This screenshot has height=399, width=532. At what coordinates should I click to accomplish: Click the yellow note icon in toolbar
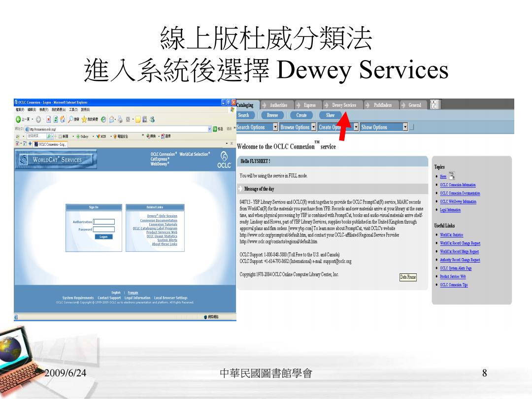pyautogui.click(x=138, y=119)
